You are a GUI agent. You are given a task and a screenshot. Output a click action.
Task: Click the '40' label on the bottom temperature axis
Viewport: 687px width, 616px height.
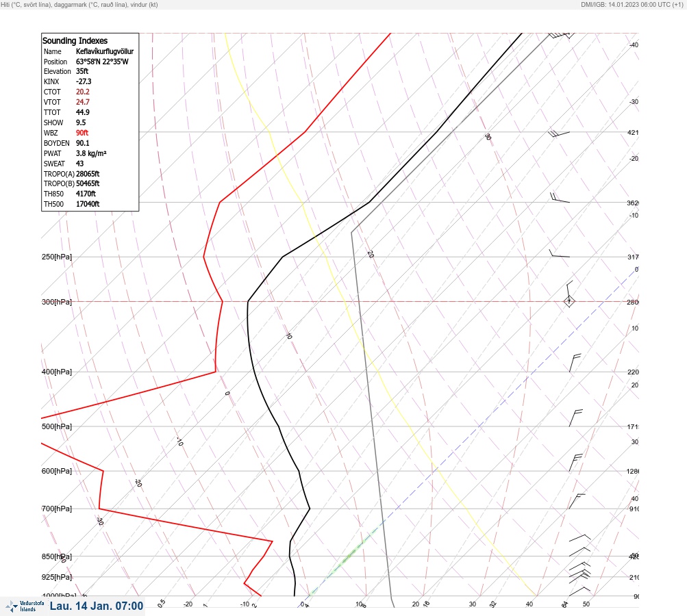tap(529, 604)
